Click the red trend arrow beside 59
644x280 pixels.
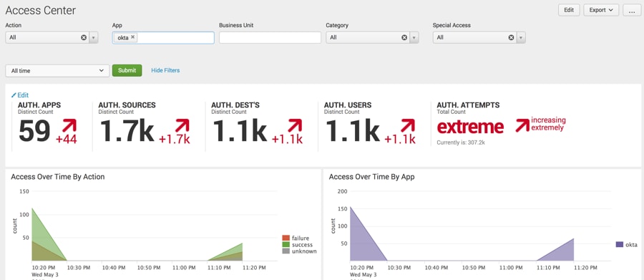[x=69, y=126]
